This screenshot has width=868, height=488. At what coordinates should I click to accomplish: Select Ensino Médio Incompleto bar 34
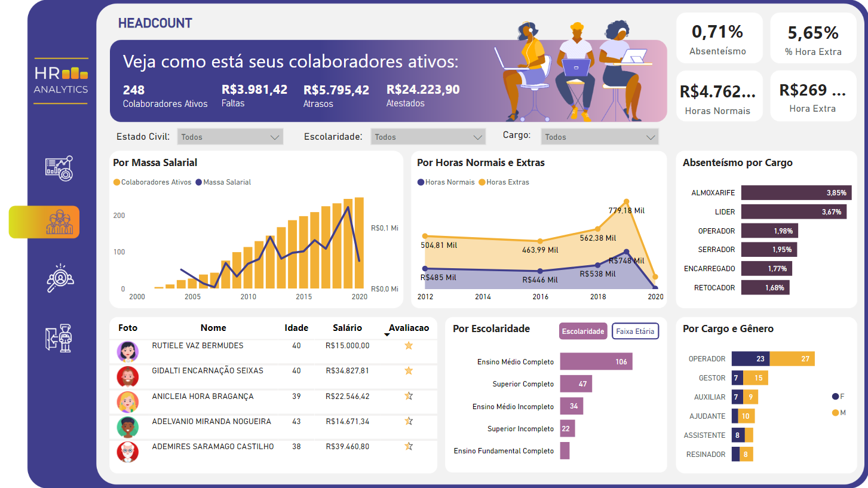pos(571,406)
